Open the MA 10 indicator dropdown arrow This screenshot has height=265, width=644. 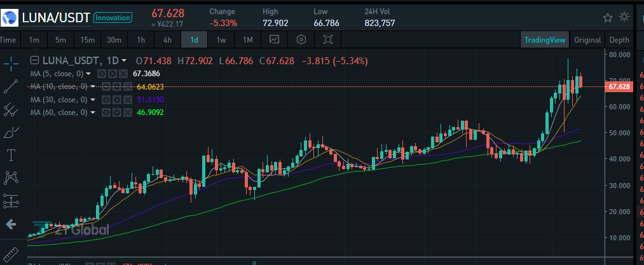point(93,86)
